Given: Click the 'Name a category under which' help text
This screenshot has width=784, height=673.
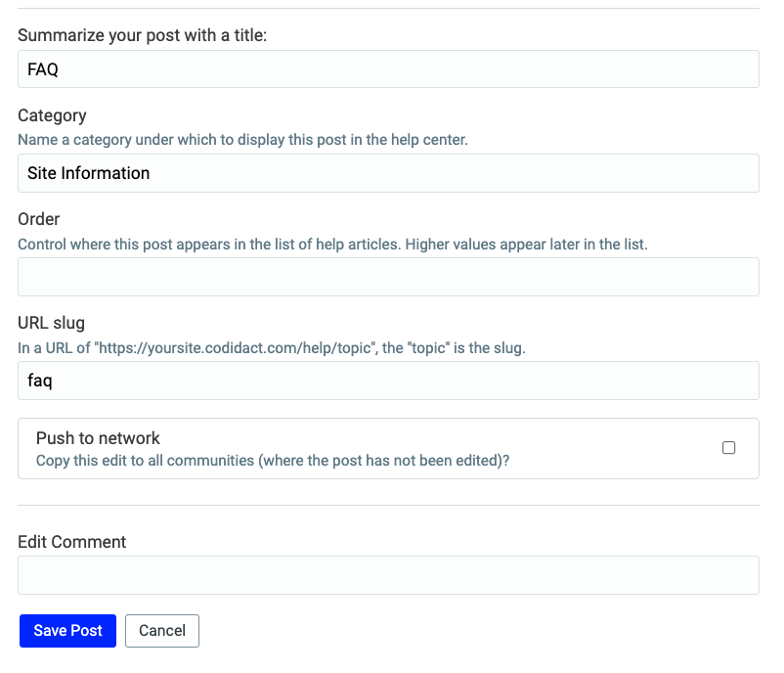Looking at the screenshot, I should coord(243,140).
